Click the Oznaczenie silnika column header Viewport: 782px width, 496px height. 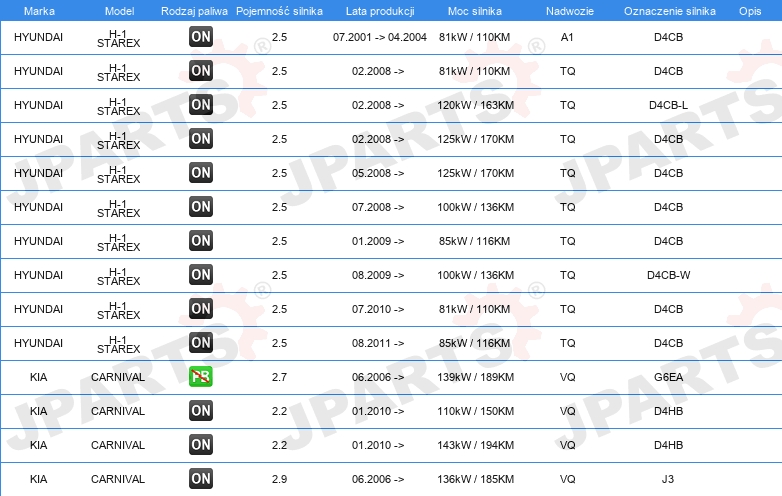670,11
